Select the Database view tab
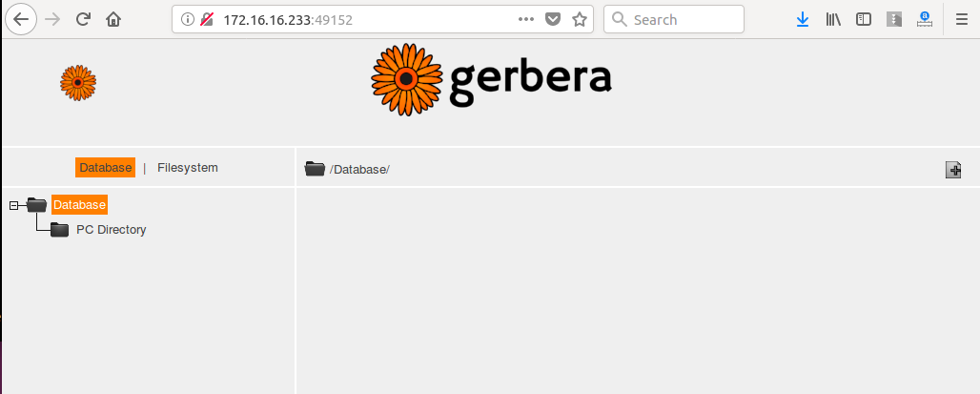 [x=106, y=168]
